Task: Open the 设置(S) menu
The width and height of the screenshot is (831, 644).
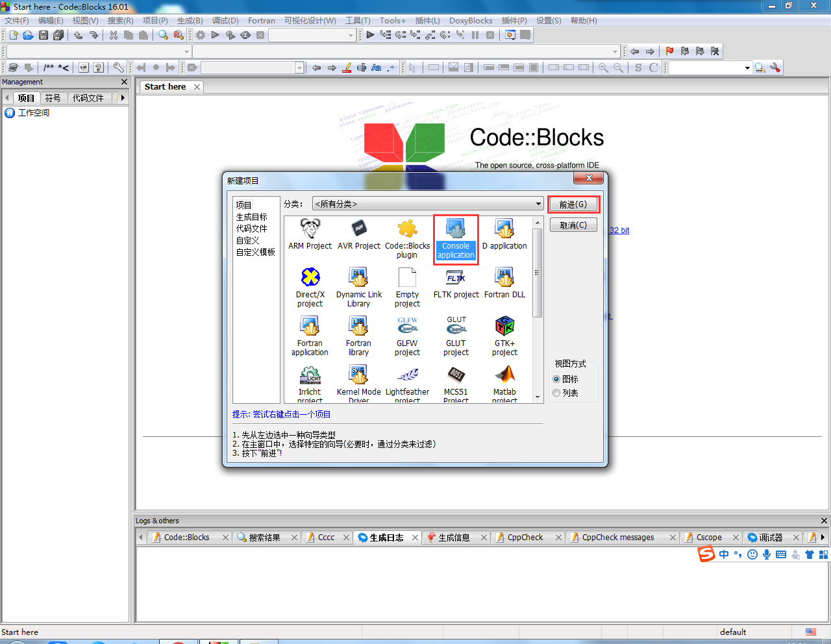Action: 549,21
